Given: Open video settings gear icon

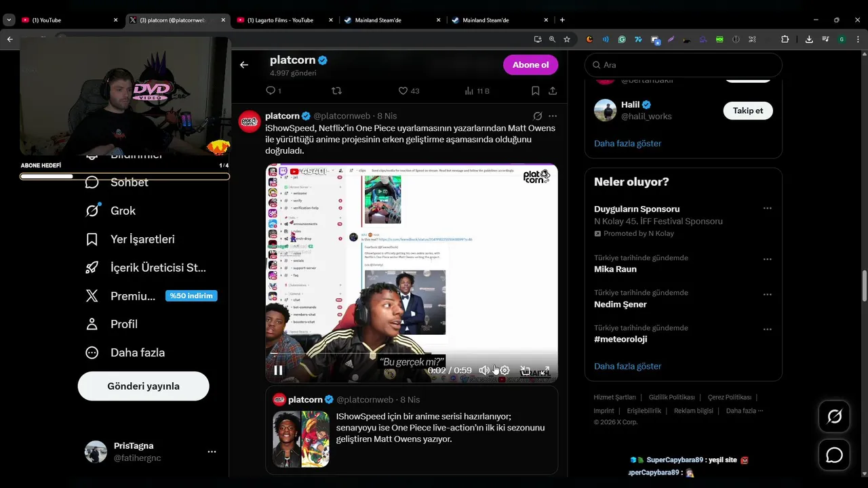Looking at the screenshot, I should [505, 370].
